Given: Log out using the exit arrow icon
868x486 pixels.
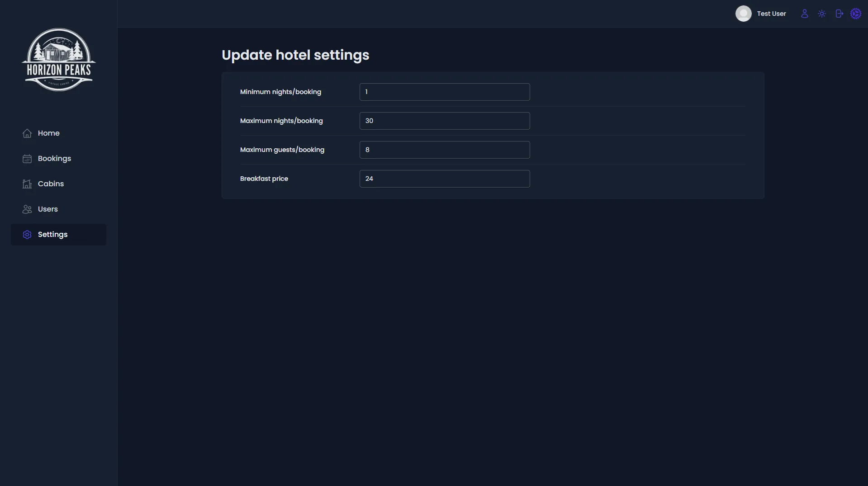Looking at the screenshot, I should pos(840,14).
